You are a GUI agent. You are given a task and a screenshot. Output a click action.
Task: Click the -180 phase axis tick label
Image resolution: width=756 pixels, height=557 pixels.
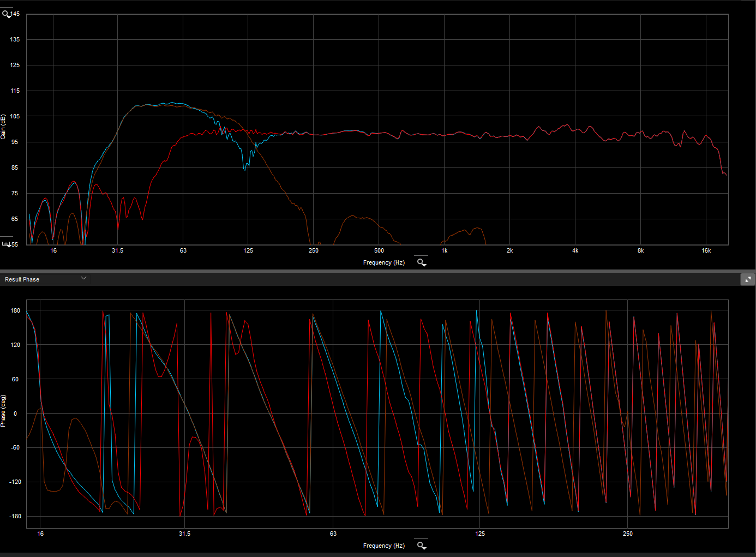tap(15, 516)
